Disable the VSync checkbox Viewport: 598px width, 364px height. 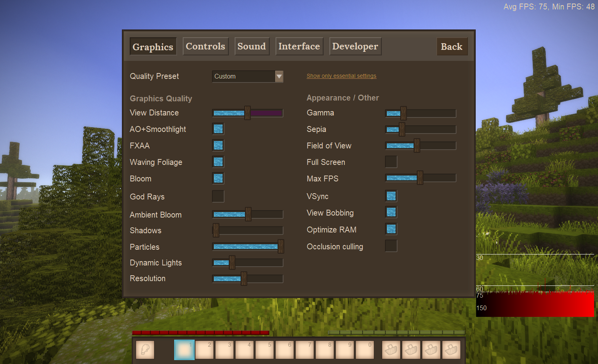pyautogui.click(x=391, y=196)
